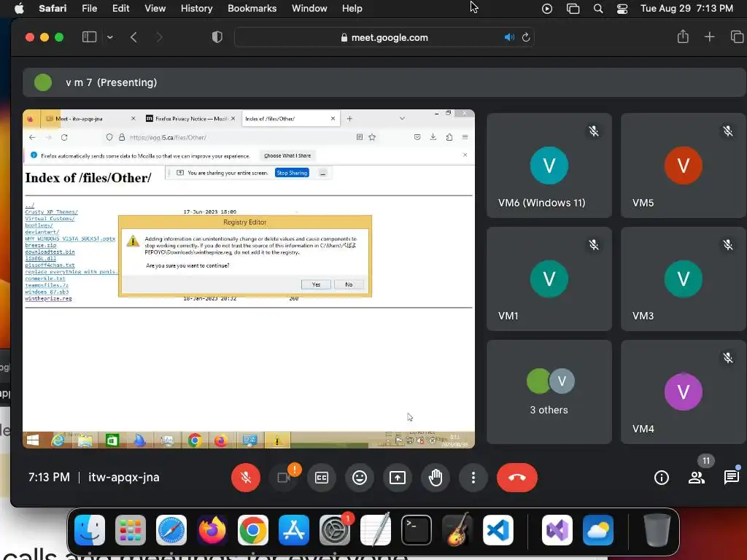The height and width of the screenshot is (560, 747).
Task: Open Terminal from the Dock
Action: tap(417, 530)
